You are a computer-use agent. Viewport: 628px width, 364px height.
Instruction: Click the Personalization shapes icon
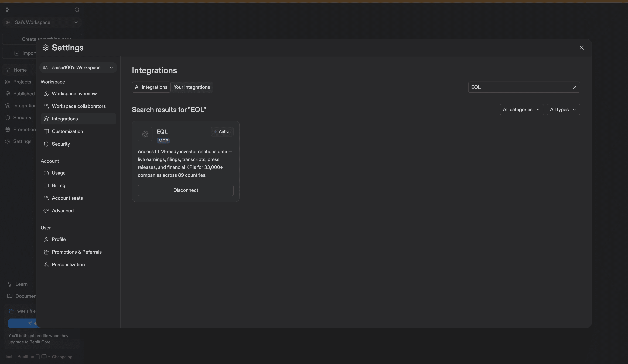click(x=46, y=265)
